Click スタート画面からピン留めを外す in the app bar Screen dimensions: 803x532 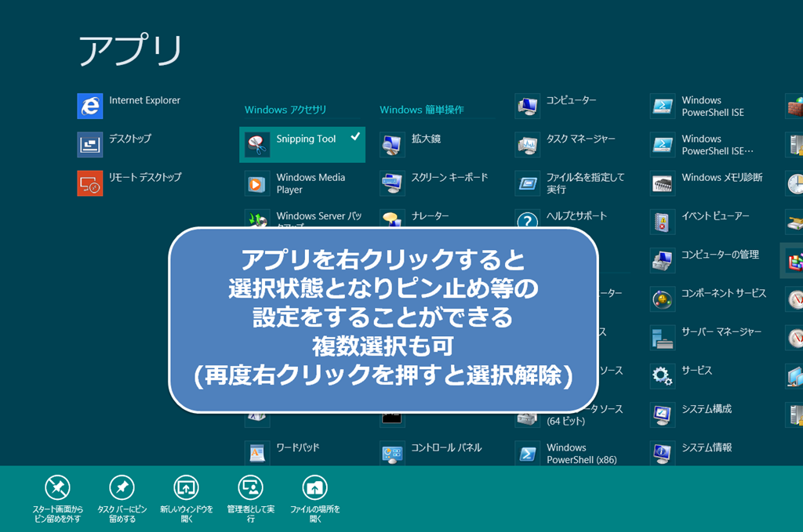point(57,499)
